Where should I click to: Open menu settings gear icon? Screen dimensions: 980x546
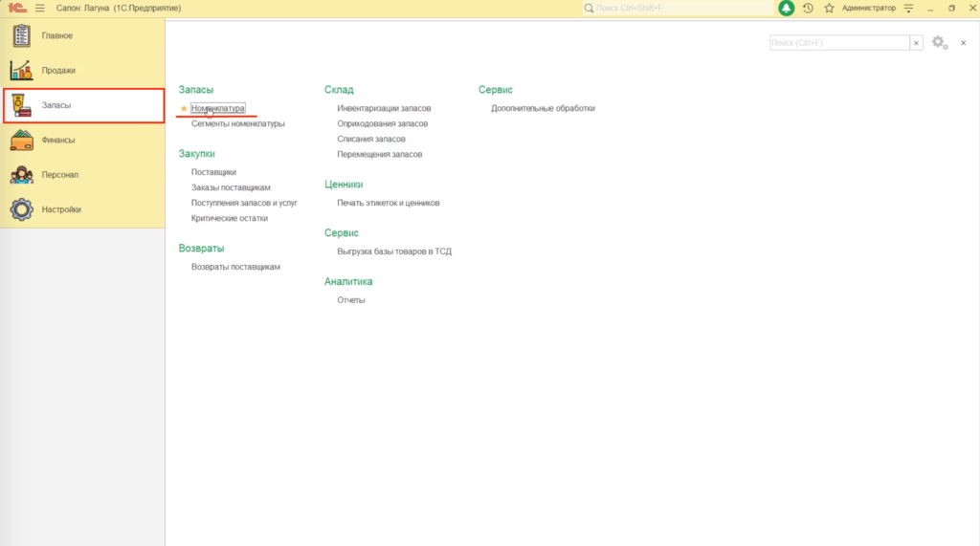tap(940, 42)
